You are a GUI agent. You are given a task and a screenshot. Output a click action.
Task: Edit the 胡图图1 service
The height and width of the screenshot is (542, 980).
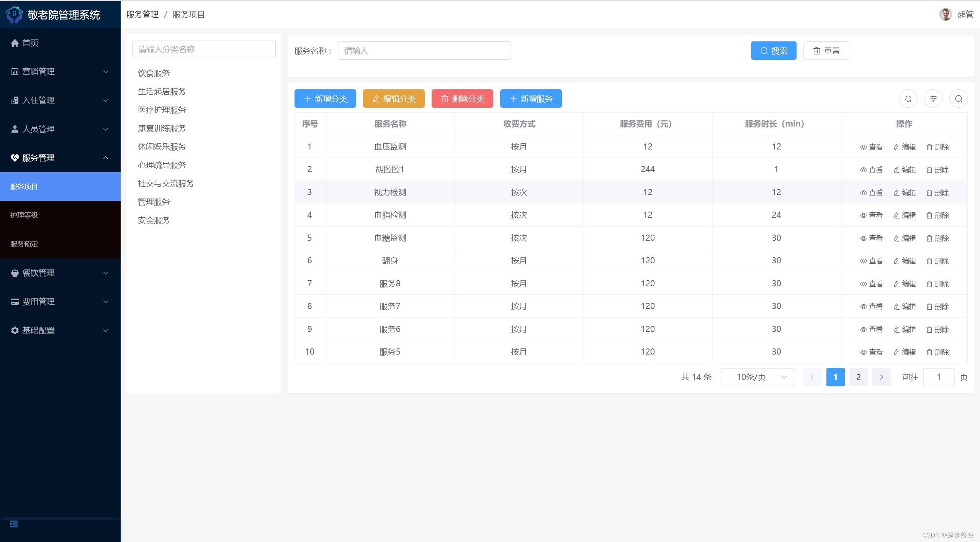[x=904, y=170]
